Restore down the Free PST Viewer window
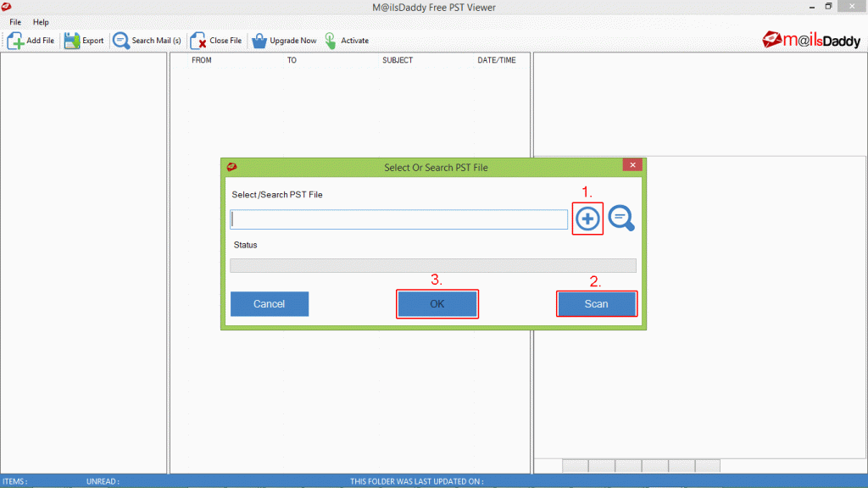The image size is (868, 488). point(828,7)
